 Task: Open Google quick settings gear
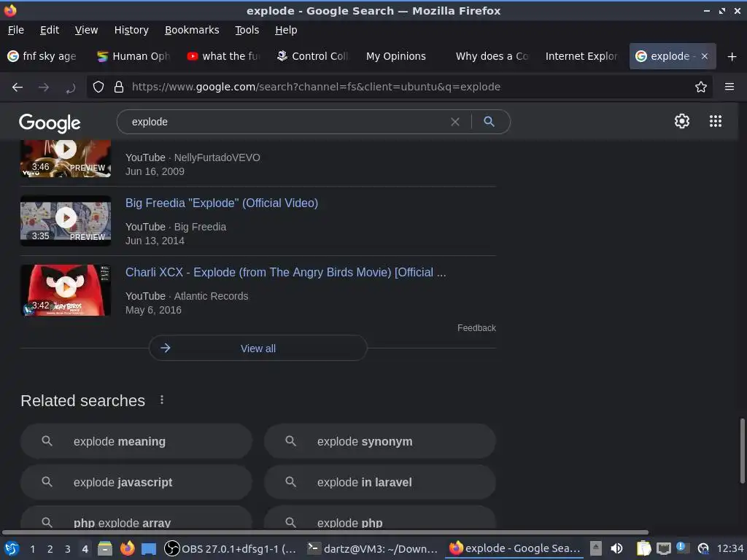682,121
